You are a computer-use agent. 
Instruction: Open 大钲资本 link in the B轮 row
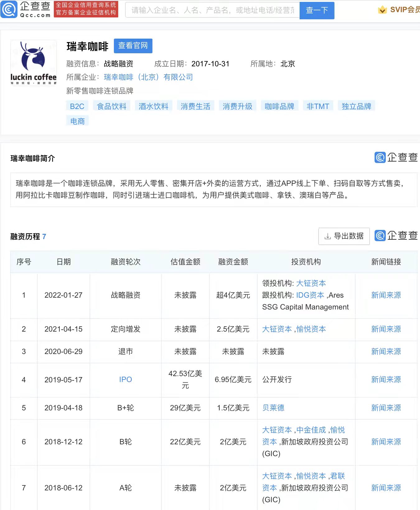277,430
